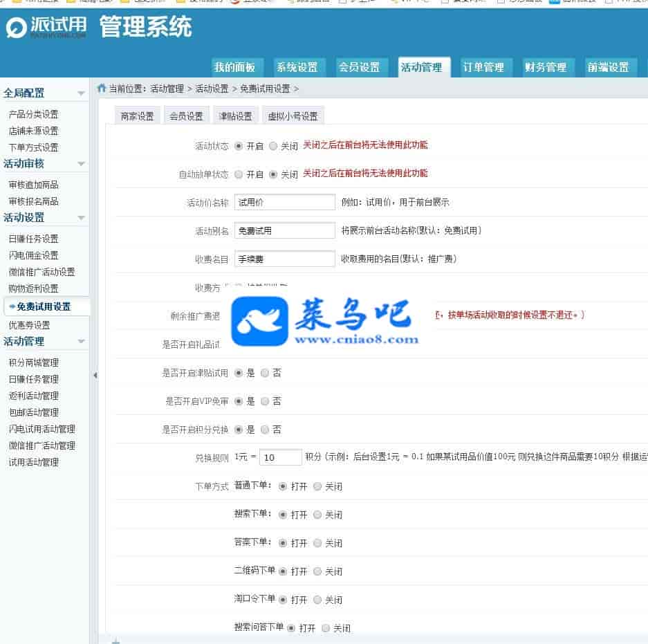Screen dimensions: 648x644
Task: Toggle the 活动设置 sidebar section arrow
Action: [x=81, y=218]
